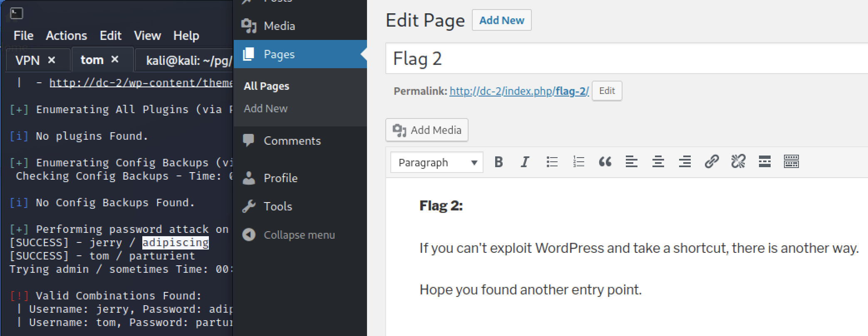868x336 pixels.
Task: Select the kali@kali terminal tab
Action: pos(189,61)
